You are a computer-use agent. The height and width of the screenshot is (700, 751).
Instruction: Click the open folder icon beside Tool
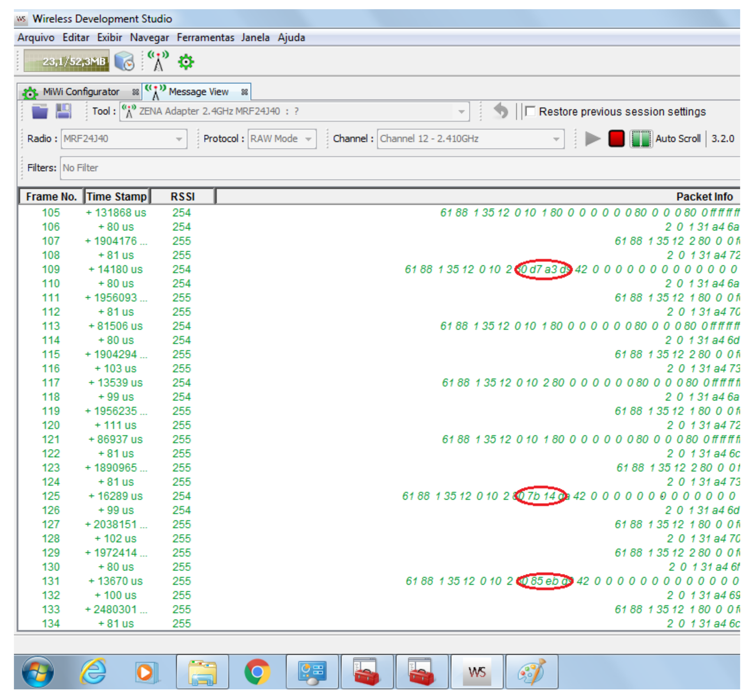coord(39,112)
